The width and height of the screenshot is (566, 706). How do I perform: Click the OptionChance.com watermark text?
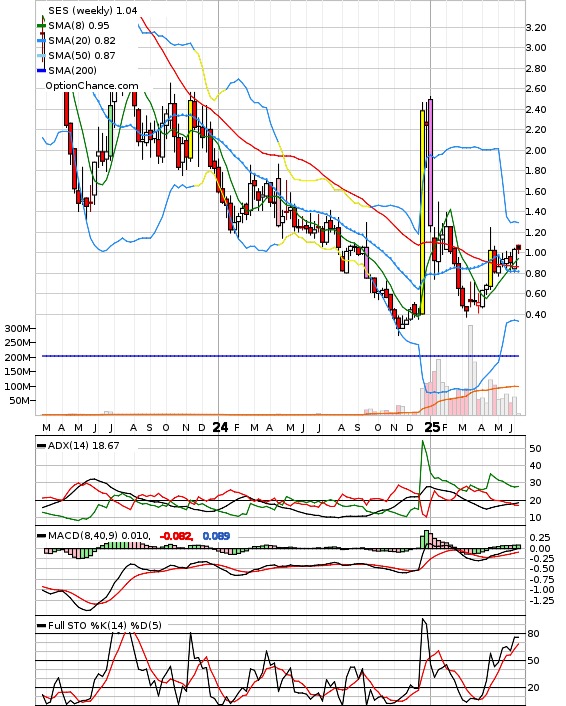coord(92,86)
